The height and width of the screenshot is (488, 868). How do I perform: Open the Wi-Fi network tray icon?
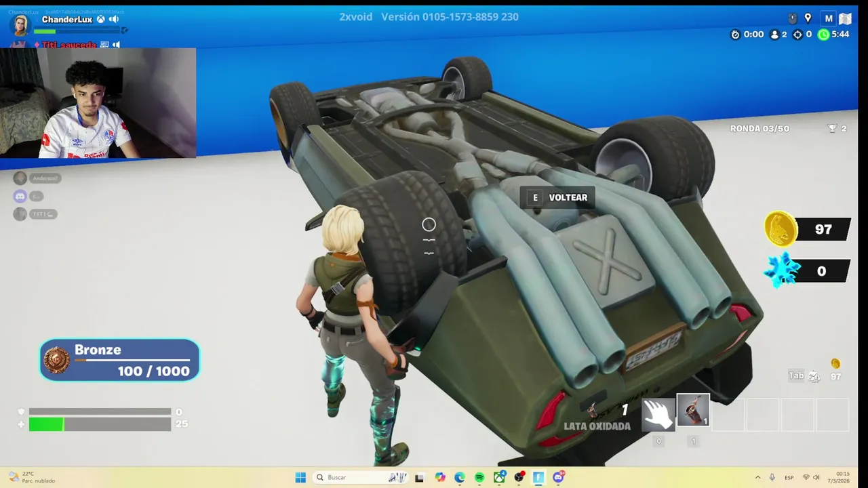[x=806, y=477]
